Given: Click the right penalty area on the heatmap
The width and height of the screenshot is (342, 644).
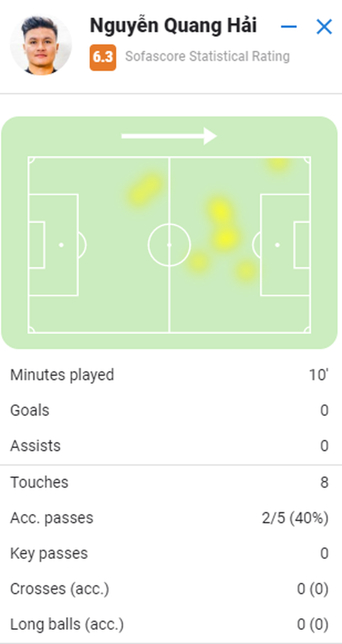Looking at the screenshot, I should tap(285, 245).
